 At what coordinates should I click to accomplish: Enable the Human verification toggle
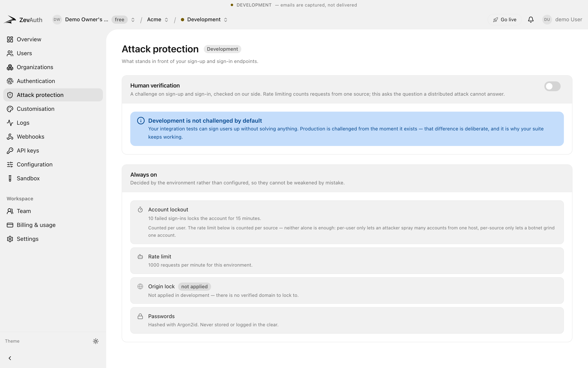click(x=552, y=86)
